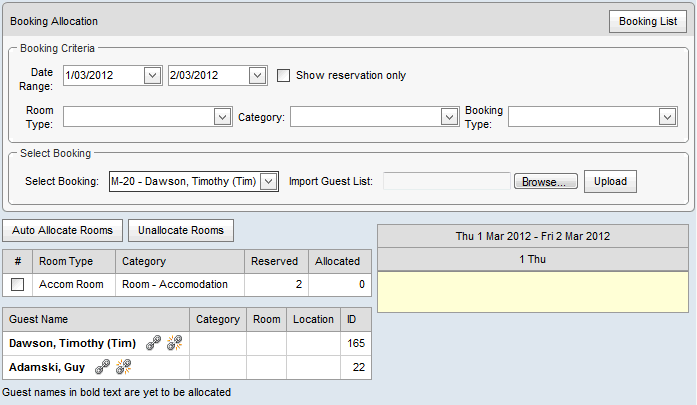This screenshot has width=697, height=405.
Task: Expand the Room Type dropdown
Action: [x=222, y=117]
